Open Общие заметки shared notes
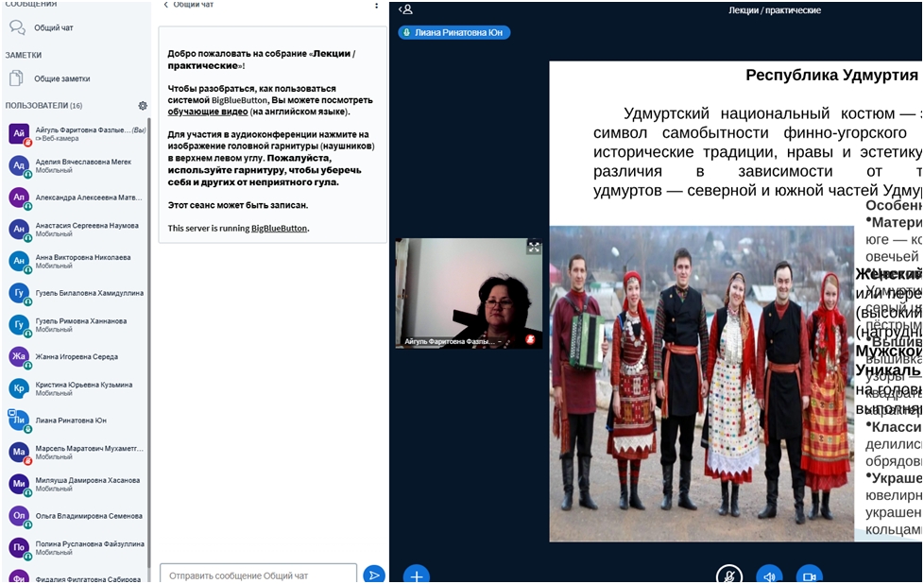The image size is (924, 584). tap(60, 78)
